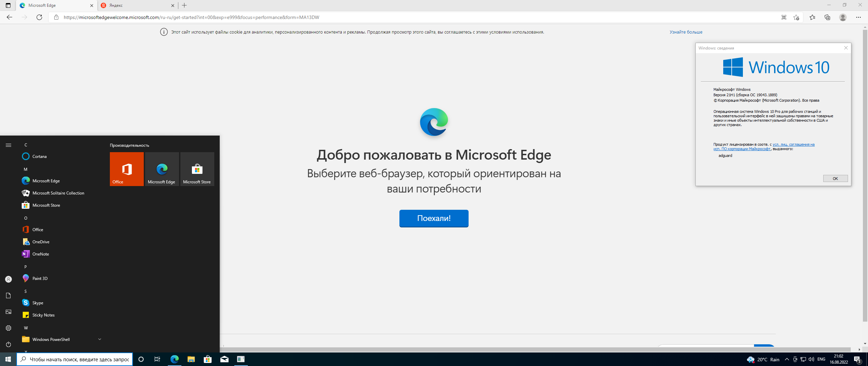Open Cortana from Start menu list
The image size is (868, 366).
(39, 156)
